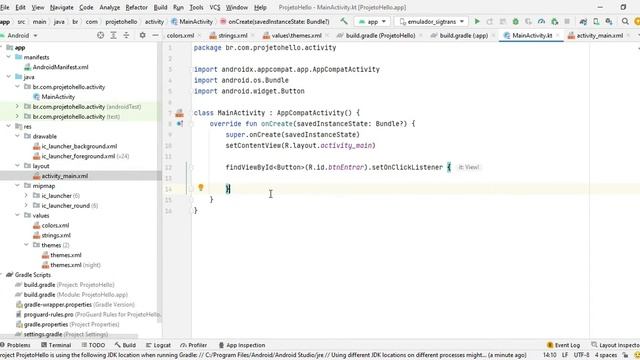Run the app with green play button
The height and width of the screenshot is (360, 640).
[477, 22]
